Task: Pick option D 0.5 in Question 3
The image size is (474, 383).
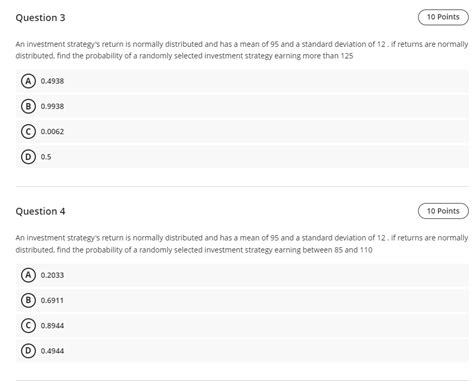Action: pos(242,157)
